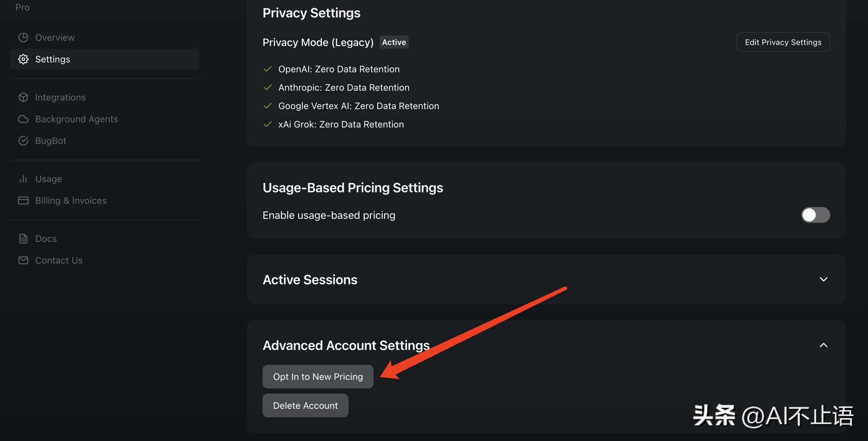Open the Background Agents section
This screenshot has width=868, height=441.
[76, 119]
